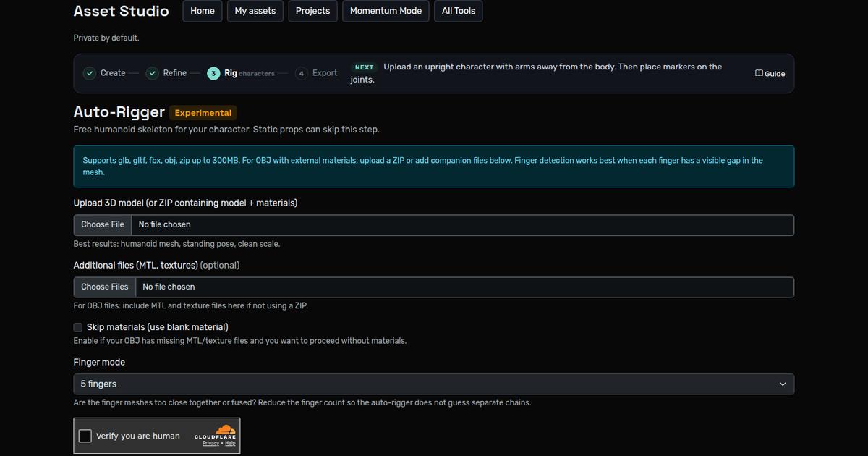868x456 pixels.
Task: Return to the Refine step label
Action: [x=175, y=73]
